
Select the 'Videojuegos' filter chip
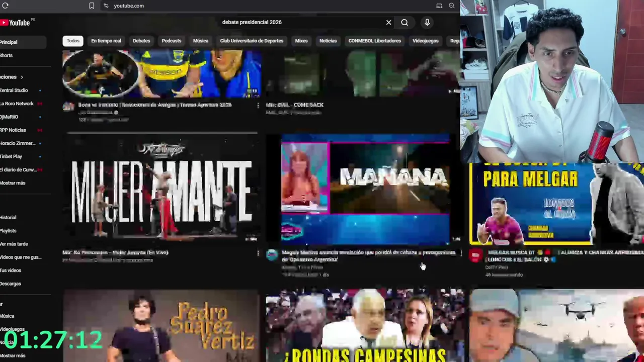click(x=426, y=41)
